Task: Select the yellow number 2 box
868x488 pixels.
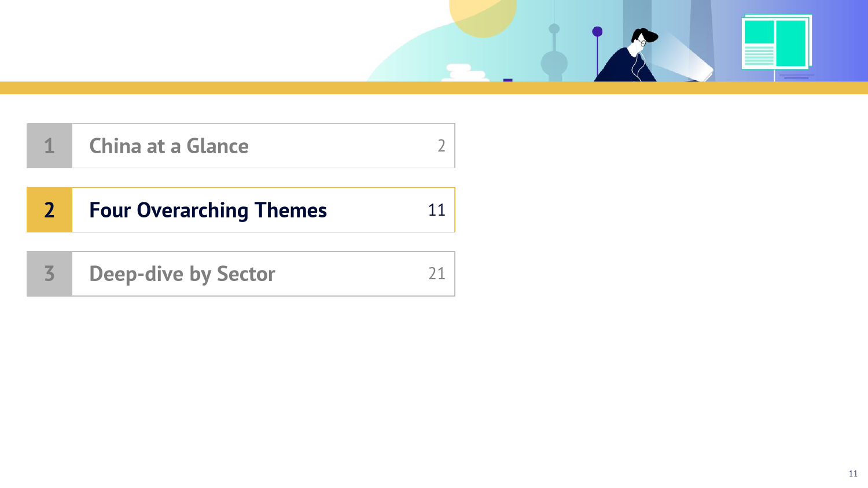Action: pos(49,210)
